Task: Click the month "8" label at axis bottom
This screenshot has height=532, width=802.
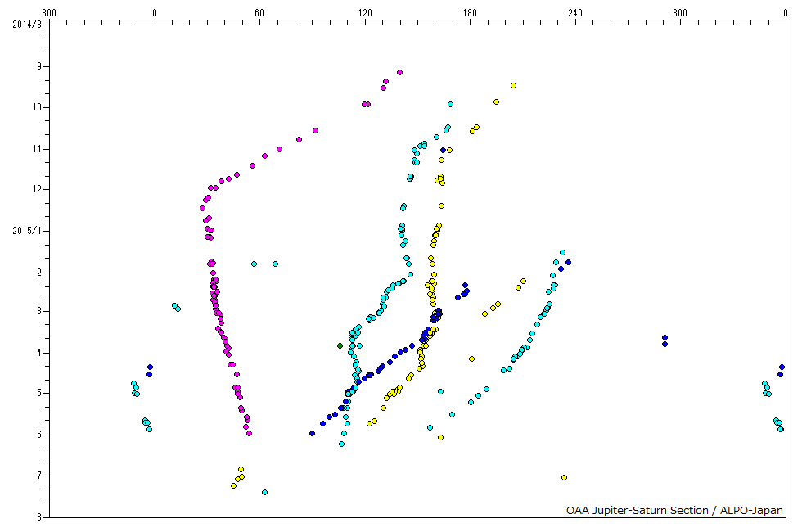Action: pos(39,517)
